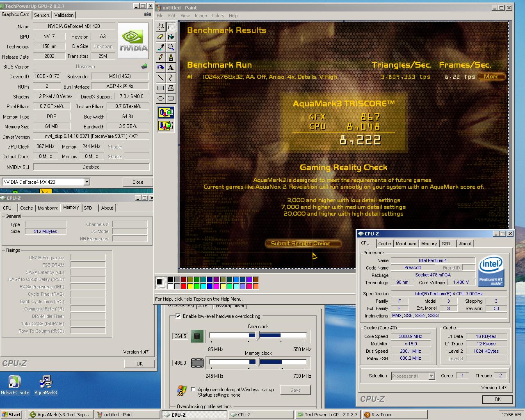Select the Pencil tool in Paint
Viewport: 525px width, 420px height.
161,57
